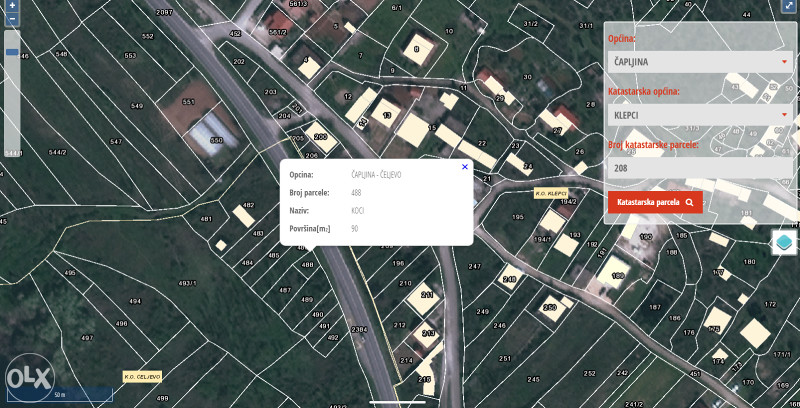Image resolution: width=800 pixels, height=408 pixels.
Task: Select parcel 497 on the map
Action: 87,338
